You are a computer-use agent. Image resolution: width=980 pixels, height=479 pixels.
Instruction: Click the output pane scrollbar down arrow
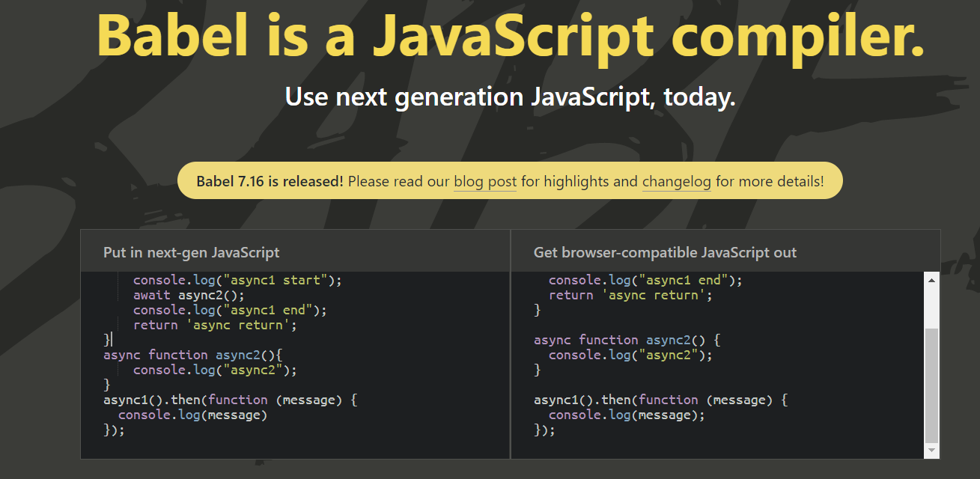pos(931,451)
